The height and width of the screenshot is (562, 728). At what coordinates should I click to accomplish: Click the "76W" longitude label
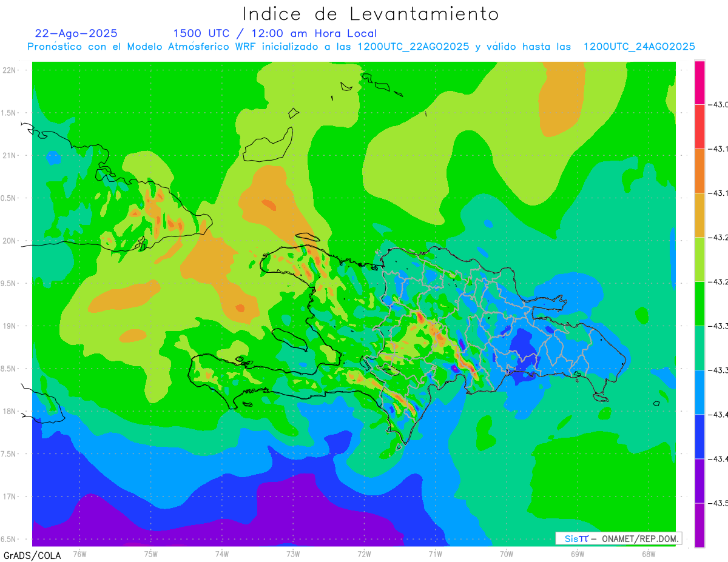(x=79, y=554)
